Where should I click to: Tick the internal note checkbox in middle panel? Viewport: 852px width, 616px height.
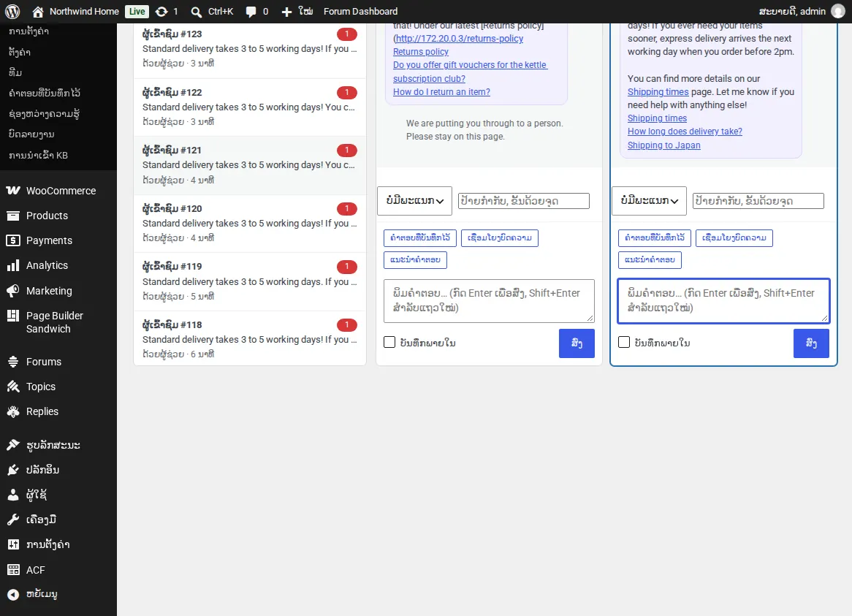point(389,342)
